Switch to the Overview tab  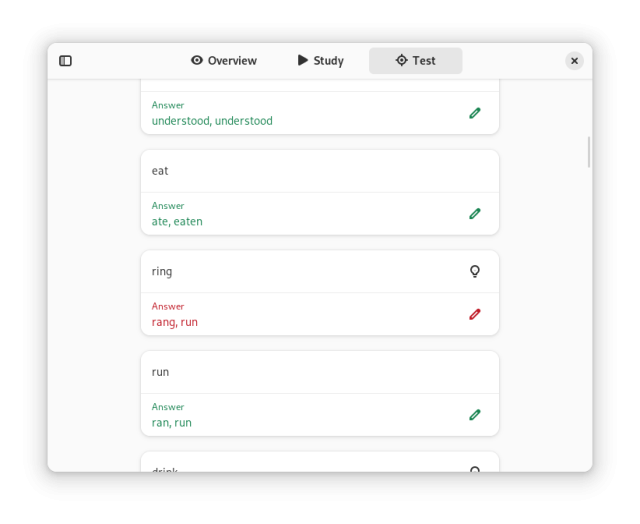click(x=224, y=61)
